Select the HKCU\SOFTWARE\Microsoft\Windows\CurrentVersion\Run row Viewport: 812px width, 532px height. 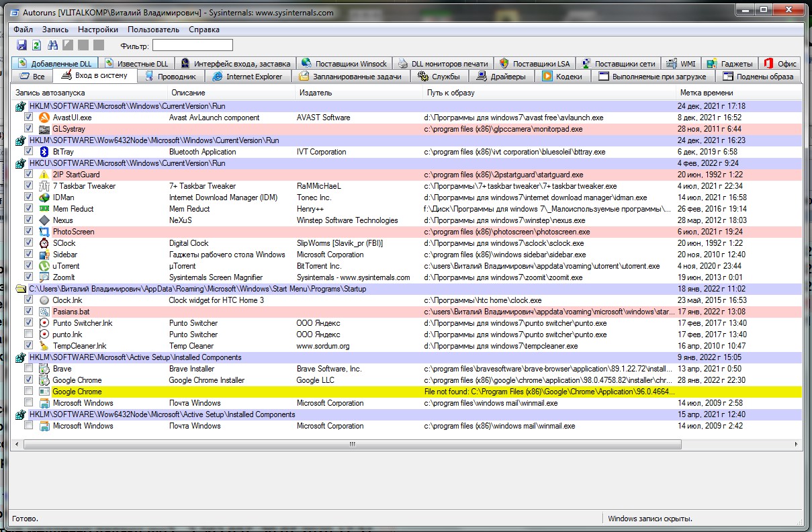point(407,163)
